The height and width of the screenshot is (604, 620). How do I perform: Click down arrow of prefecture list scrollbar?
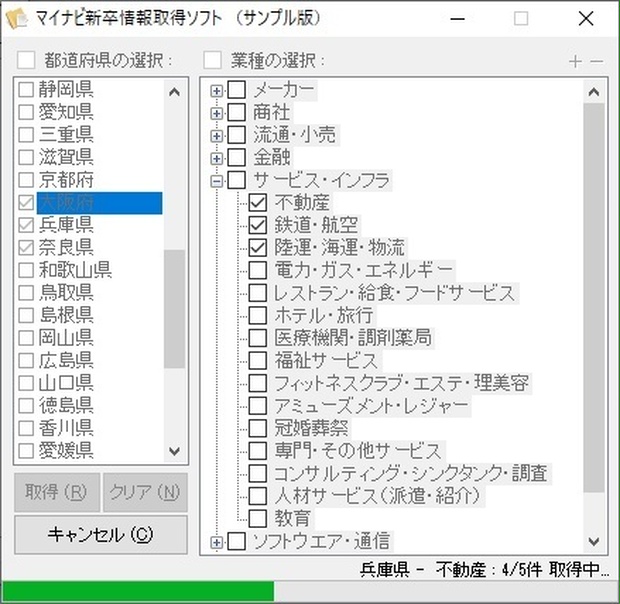click(174, 451)
